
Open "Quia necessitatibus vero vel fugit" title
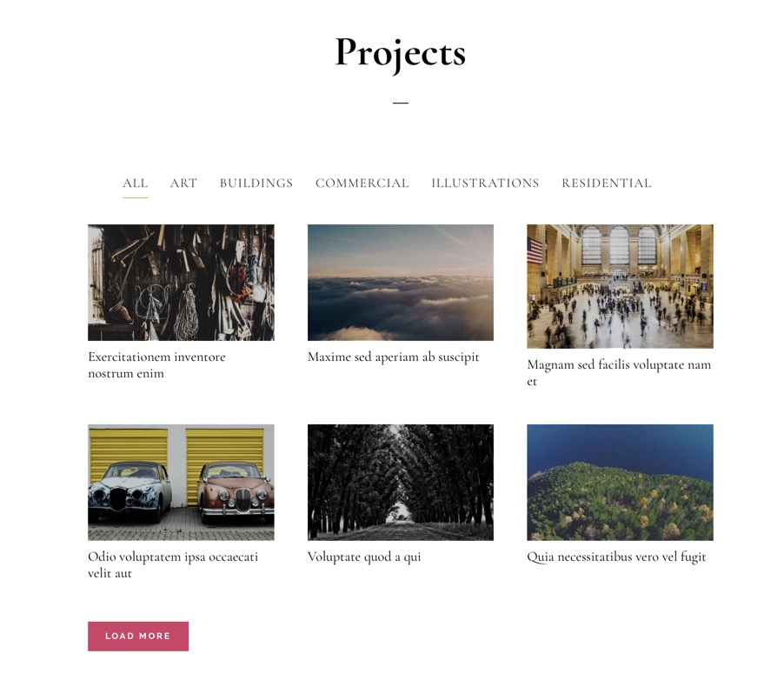[616, 557]
